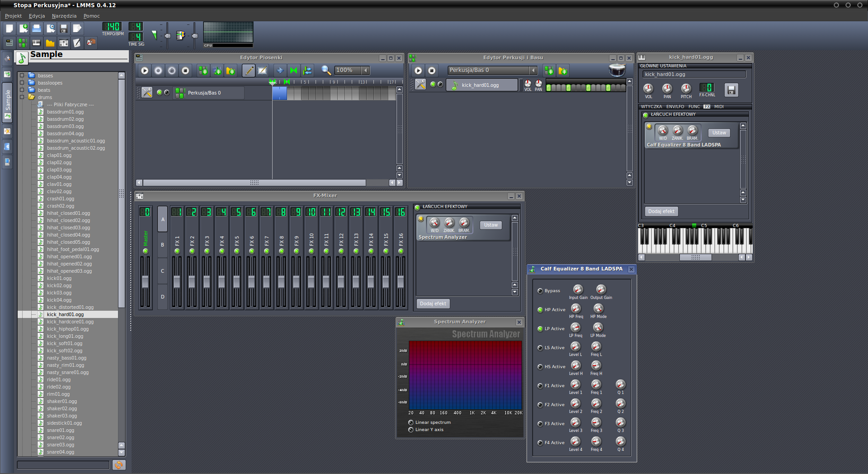The width and height of the screenshot is (868, 474).
Task: Open track tools for Perkusja/Bas 0 track
Action: click(x=147, y=92)
